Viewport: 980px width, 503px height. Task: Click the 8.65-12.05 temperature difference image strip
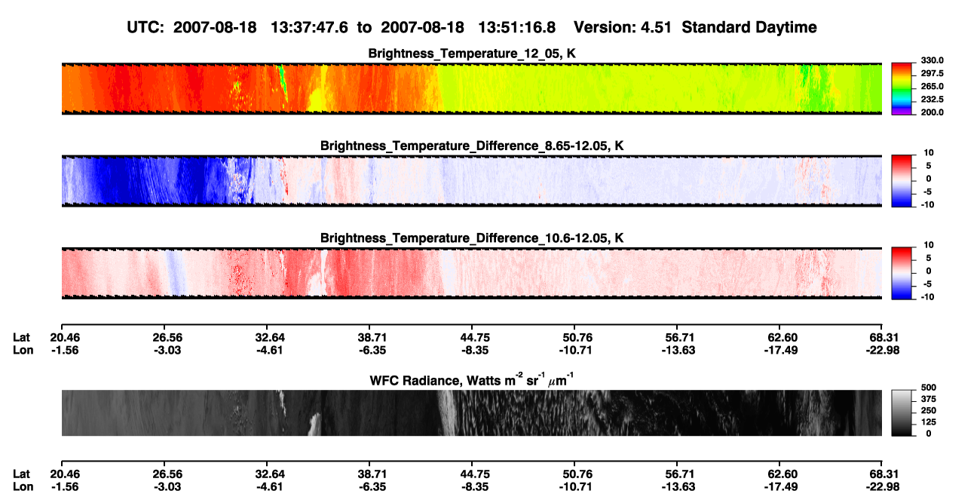click(472, 181)
